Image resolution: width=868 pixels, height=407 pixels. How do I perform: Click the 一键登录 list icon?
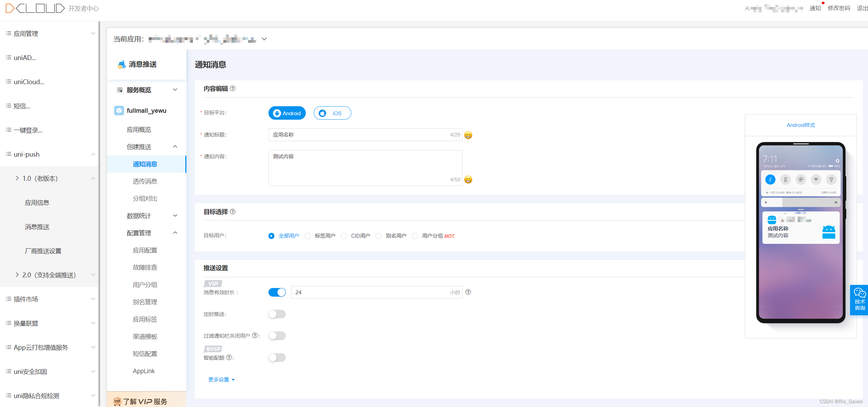click(9, 130)
